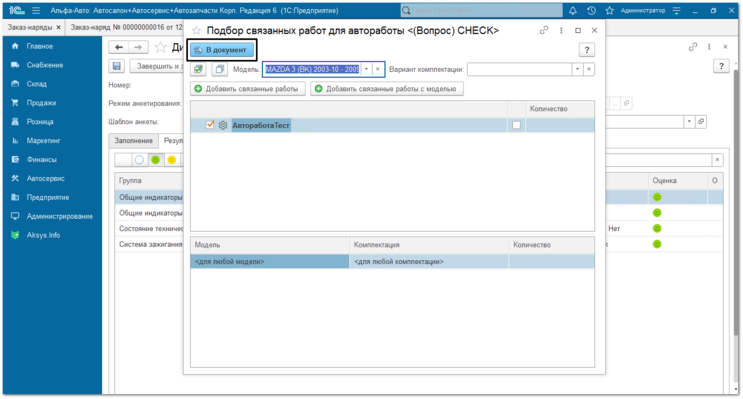Click into Вариант комплектации input field
The width and height of the screenshot is (743, 399).
[x=520, y=69]
